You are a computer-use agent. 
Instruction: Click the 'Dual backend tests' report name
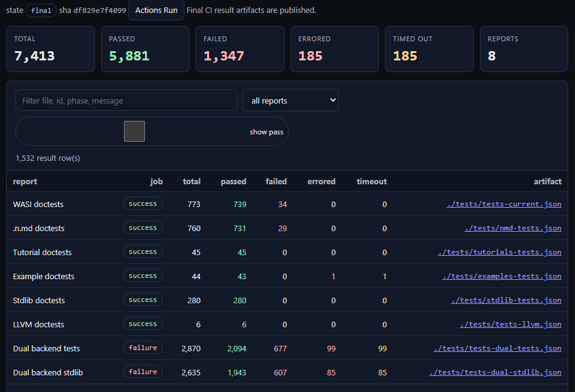pyautogui.click(x=46, y=349)
